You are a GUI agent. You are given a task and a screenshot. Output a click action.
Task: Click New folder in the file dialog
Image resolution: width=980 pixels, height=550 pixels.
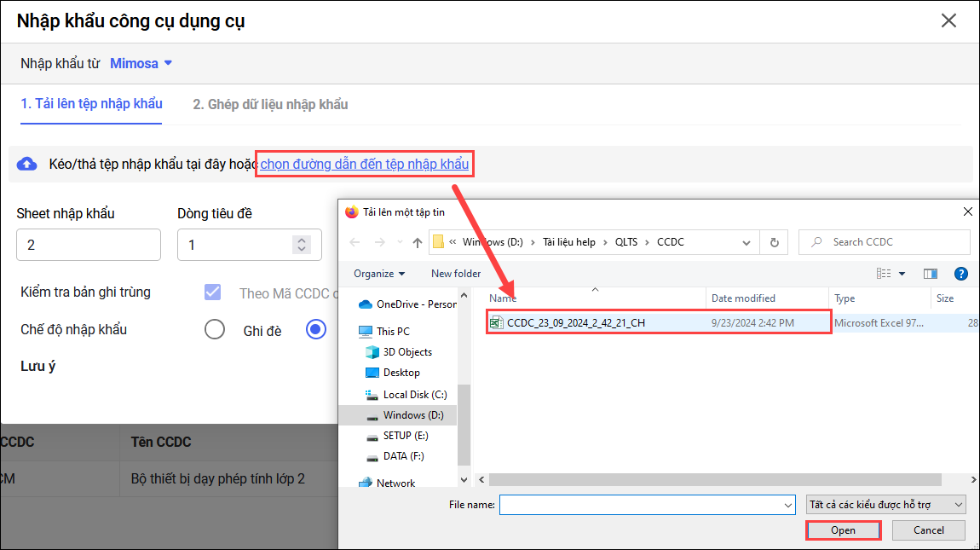tap(456, 274)
